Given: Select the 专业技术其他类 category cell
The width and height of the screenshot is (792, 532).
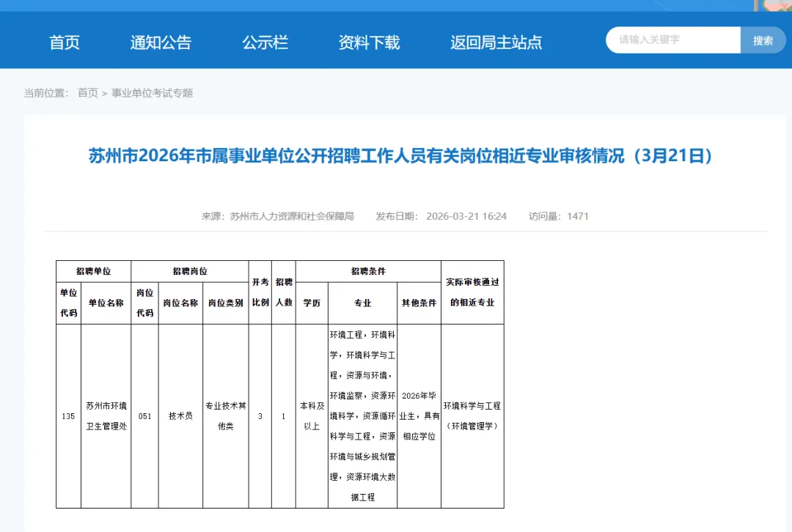Looking at the screenshot, I should point(226,416).
